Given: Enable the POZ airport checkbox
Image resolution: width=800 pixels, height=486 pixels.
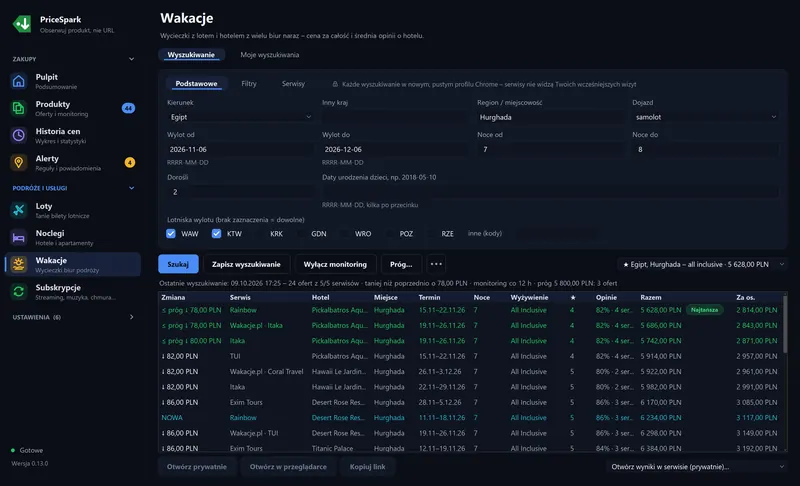Looking at the screenshot, I should coord(389,234).
